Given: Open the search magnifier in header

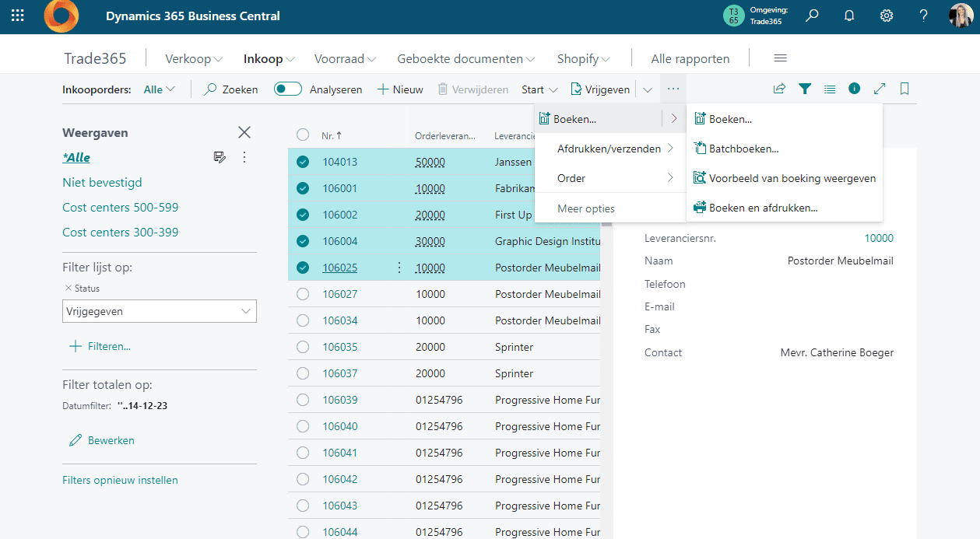Looking at the screenshot, I should pos(812,16).
